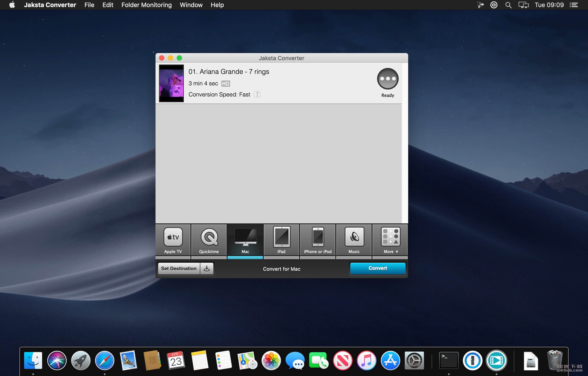This screenshot has height=376, width=588.
Task: Open the Edit menu
Action: (108, 5)
